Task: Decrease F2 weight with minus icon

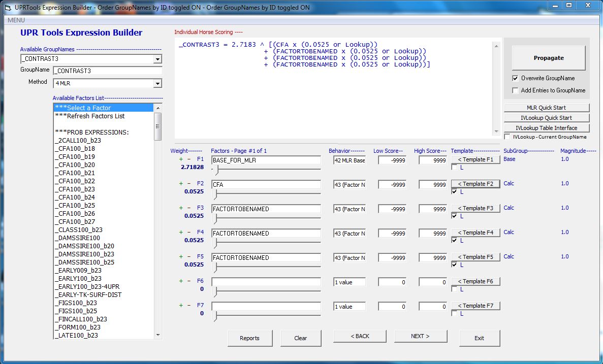Action: pyautogui.click(x=189, y=183)
